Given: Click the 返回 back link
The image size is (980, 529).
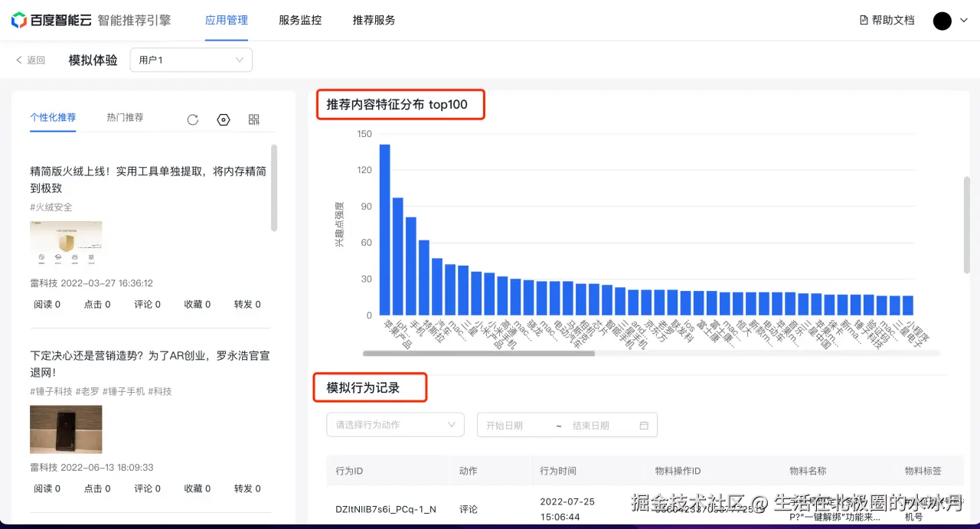Looking at the screenshot, I should [31, 60].
